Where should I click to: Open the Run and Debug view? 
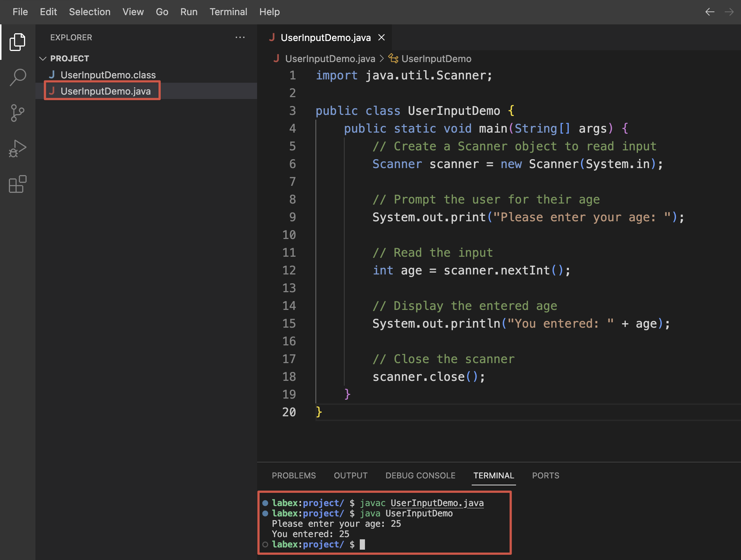pos(17,148)
